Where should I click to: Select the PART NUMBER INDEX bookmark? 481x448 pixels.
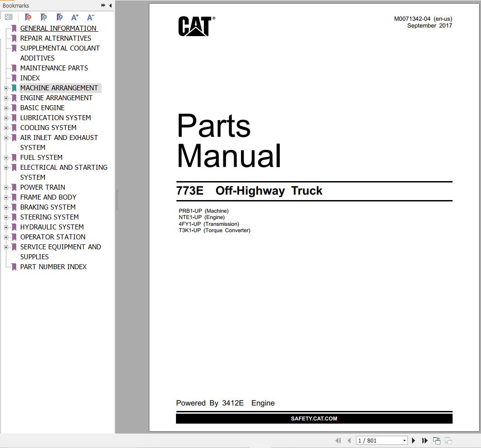(53, 267)
